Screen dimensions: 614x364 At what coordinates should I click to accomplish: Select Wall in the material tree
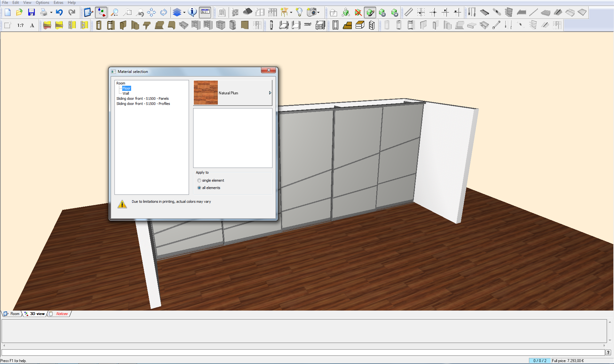click(126, 93)
